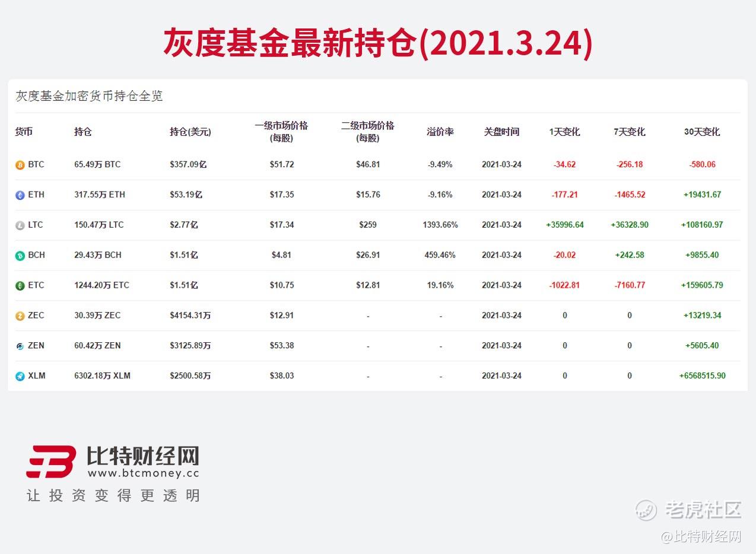
Task: Click BTC holdings value $357.09亿
Action: [188, 164]
